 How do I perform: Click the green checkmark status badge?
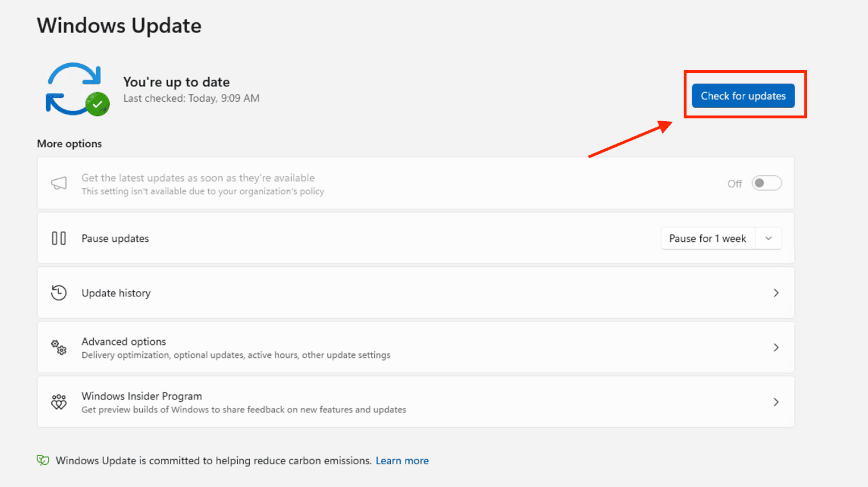tap(98, 105)
